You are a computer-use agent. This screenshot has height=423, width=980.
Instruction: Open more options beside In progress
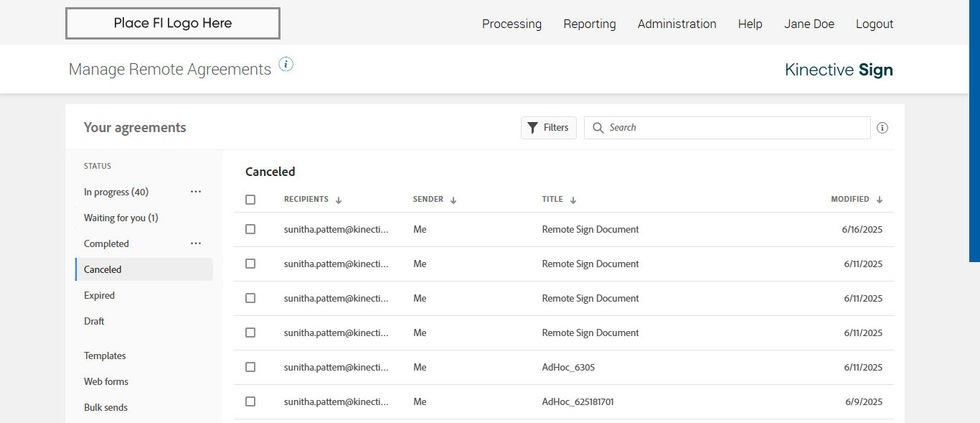pos(196,192)
